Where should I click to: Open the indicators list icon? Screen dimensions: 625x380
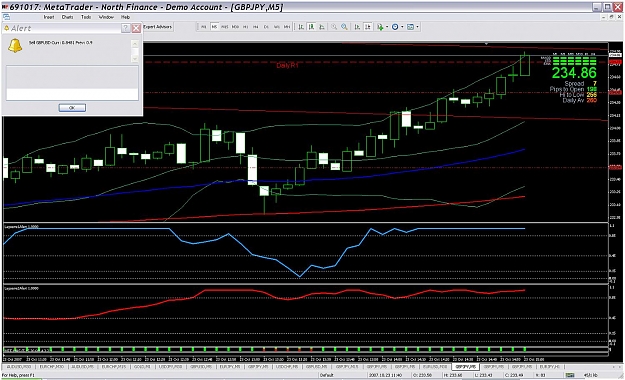pos(380,27)
